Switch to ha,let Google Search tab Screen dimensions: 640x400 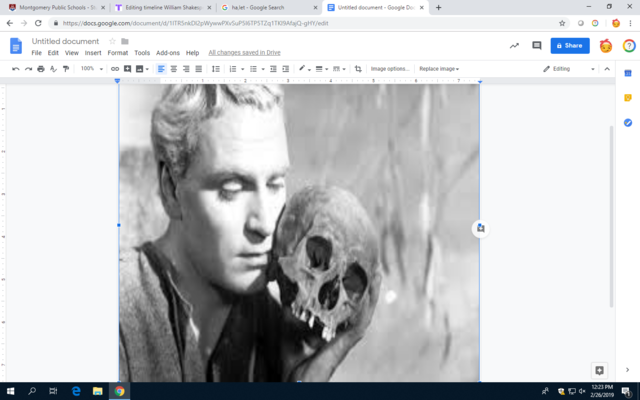[x=269, y=7]
